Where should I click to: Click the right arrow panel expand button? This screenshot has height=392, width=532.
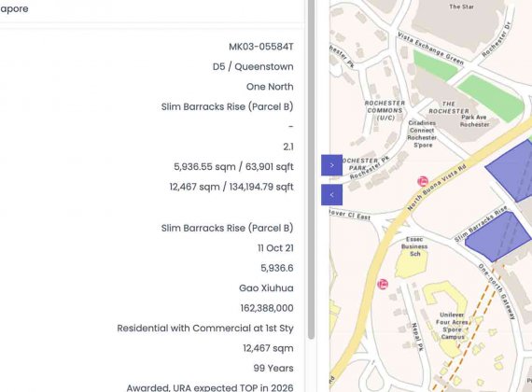point(332,165)
